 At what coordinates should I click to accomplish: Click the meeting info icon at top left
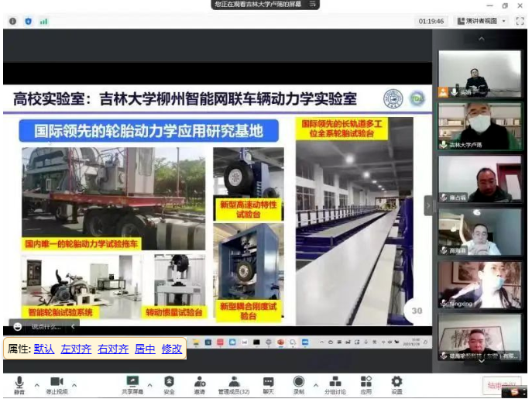12,21
